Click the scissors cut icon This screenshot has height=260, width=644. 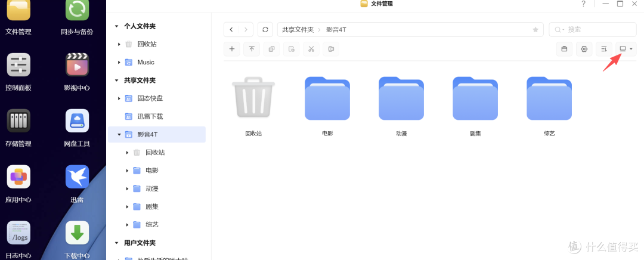pos(311,49)
